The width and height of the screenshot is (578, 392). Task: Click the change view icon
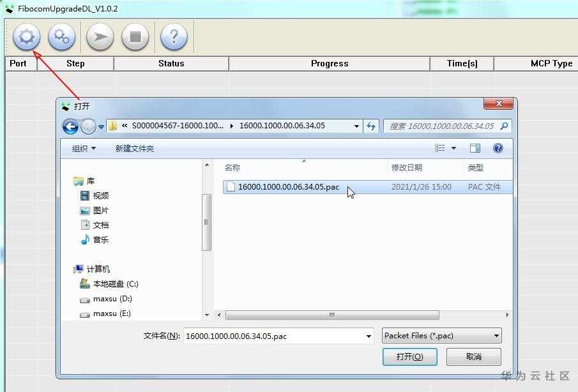440,148
